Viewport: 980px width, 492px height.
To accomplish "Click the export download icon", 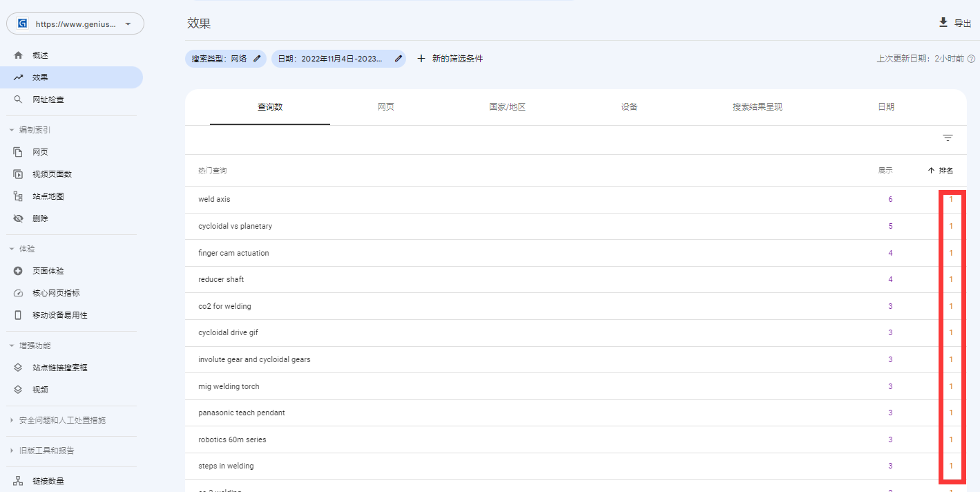I will [x=943, y=23].
